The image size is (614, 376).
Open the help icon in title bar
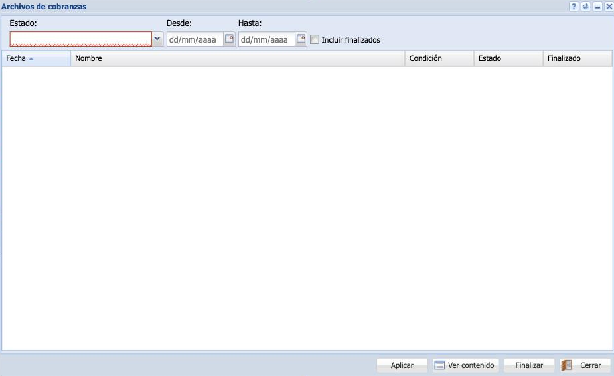pyautogui.click(x=574, y=6)
